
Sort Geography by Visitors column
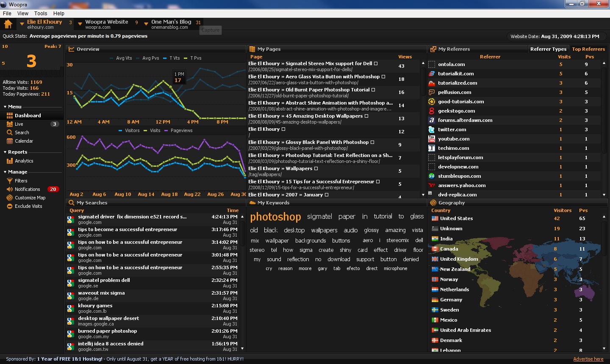[x=563, y=210]
